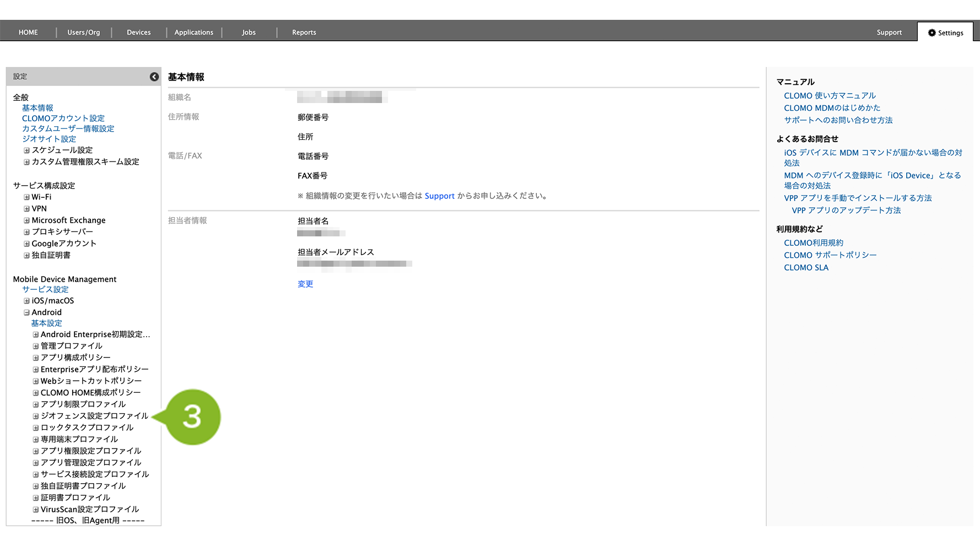This screenshot has height=551, width=980.
Task: Expand ジオフェンス設定プロファイル item
Action: (x=36, y=416)
